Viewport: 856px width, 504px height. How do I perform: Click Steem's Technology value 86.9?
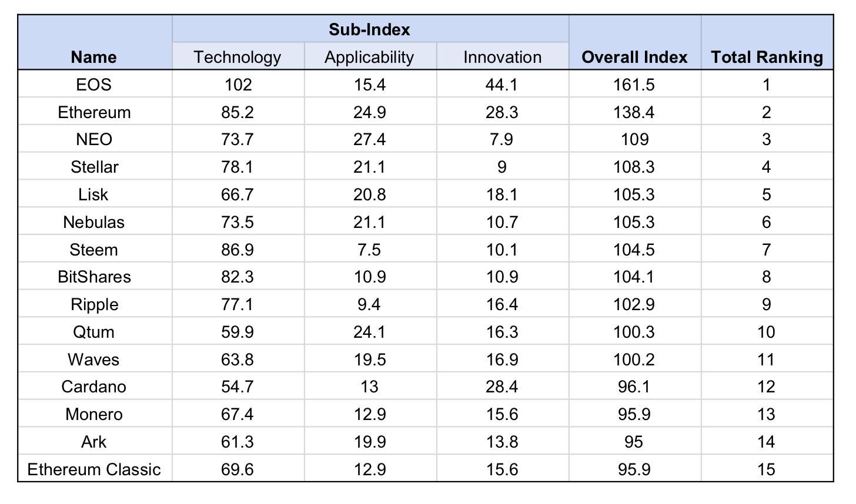[238, 250]
